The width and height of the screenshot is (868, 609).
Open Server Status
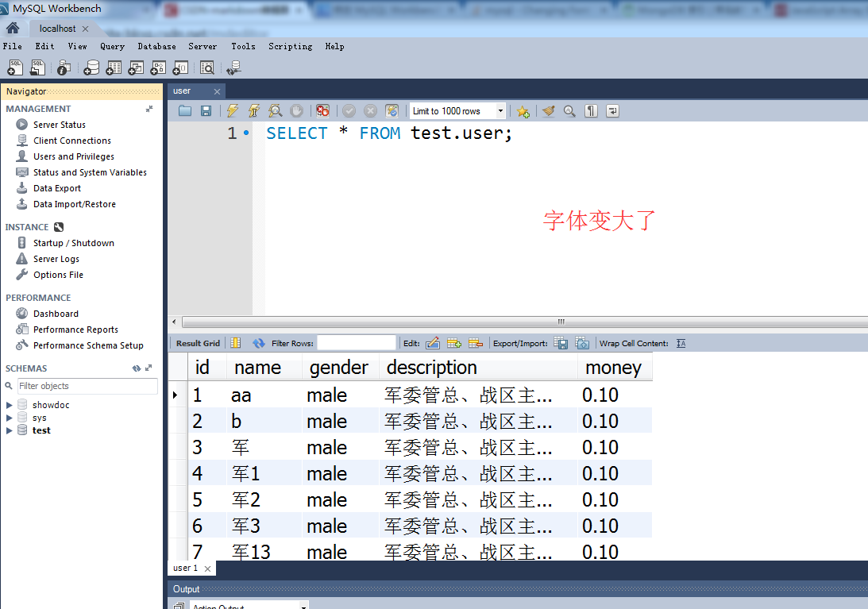click(x=60, y=125)
